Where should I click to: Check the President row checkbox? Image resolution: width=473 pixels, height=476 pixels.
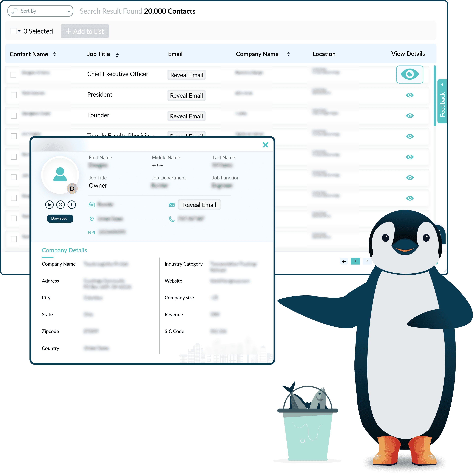pos(14,95)
